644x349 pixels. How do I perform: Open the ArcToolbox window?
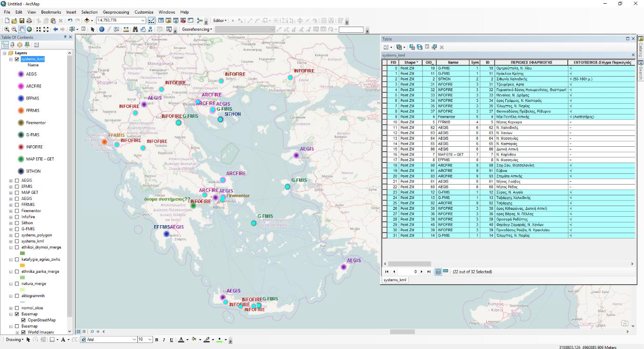183,21
